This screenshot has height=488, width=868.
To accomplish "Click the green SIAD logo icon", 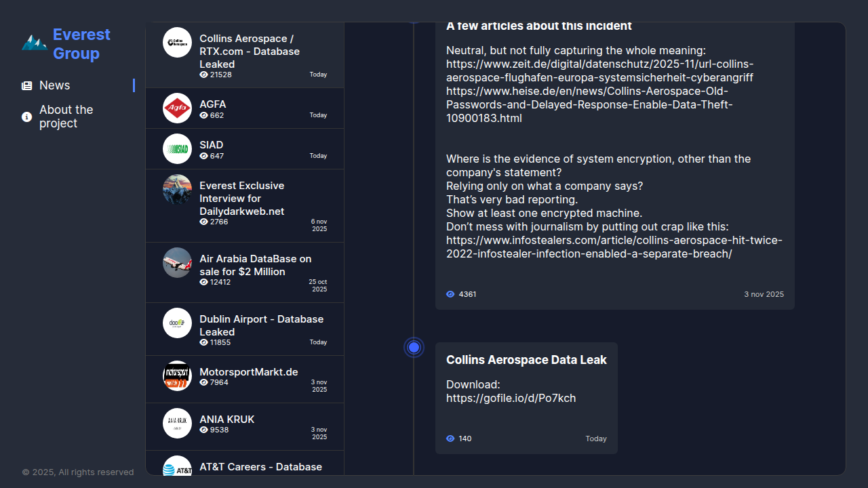I will (x=177, y=148).
